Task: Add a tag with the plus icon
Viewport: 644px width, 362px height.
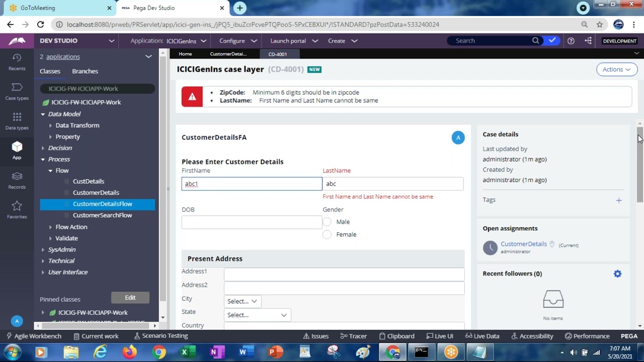Action: pyautogui.click(x=619, y=200)
